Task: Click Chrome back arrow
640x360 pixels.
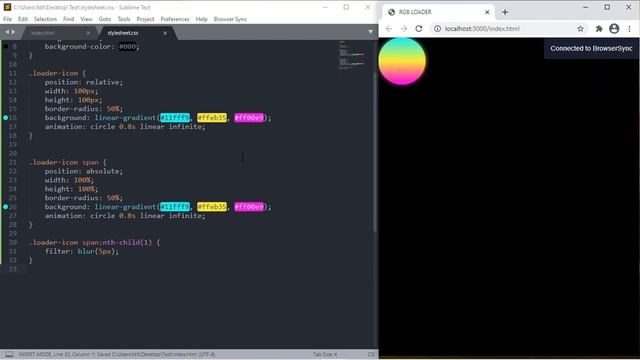Action: point(389,29)
